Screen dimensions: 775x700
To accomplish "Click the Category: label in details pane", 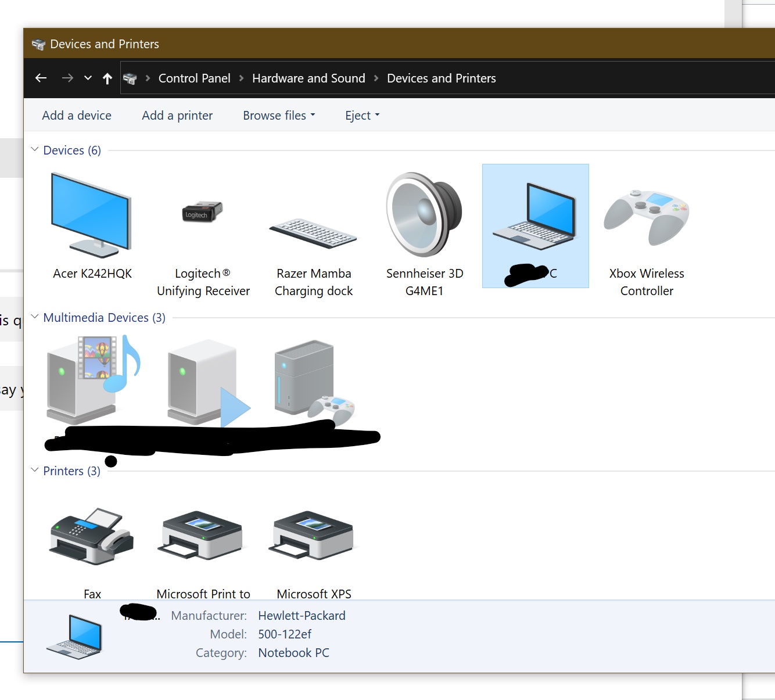I will coord(221,653).
